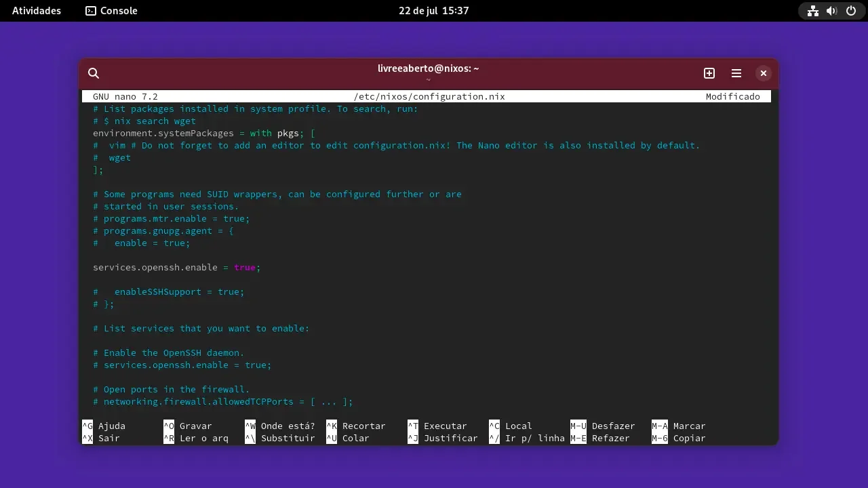Image resolution: width=868 pixels, height=488 pixels.
Task: Open the terminal hamburger menu
Action: pyautogui.click(x=736, y=73)
